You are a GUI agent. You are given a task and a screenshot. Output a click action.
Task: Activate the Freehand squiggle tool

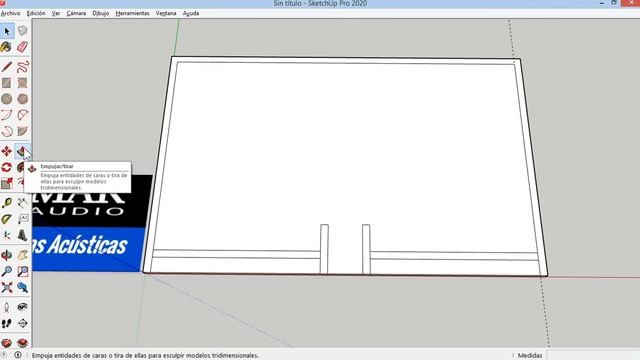tap(22, 67)
